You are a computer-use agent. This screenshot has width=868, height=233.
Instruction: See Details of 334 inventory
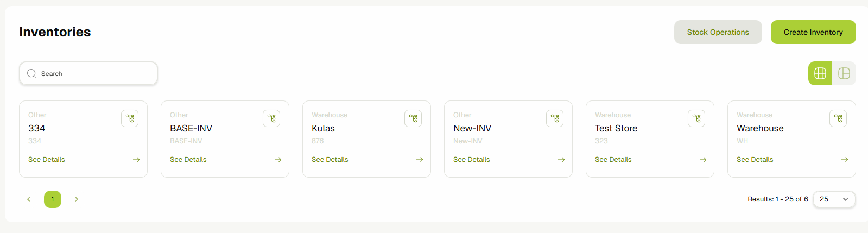tap(47, 160)
